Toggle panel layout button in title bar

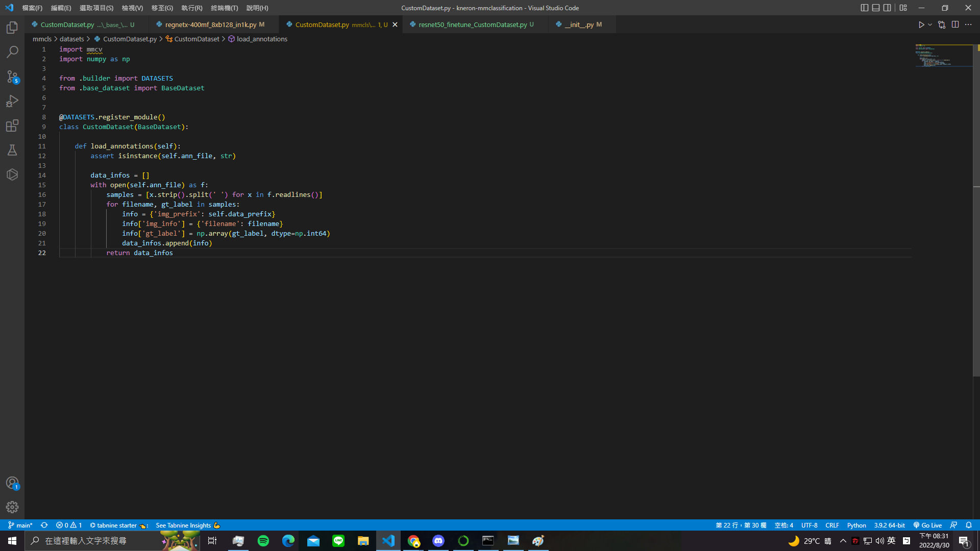tap(876, 8)
